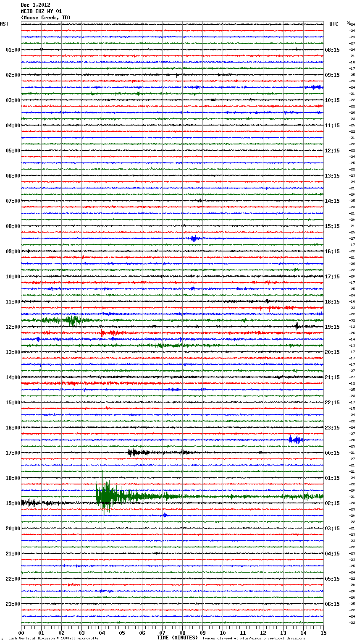Click the DC column header

(x=349, y=23)
